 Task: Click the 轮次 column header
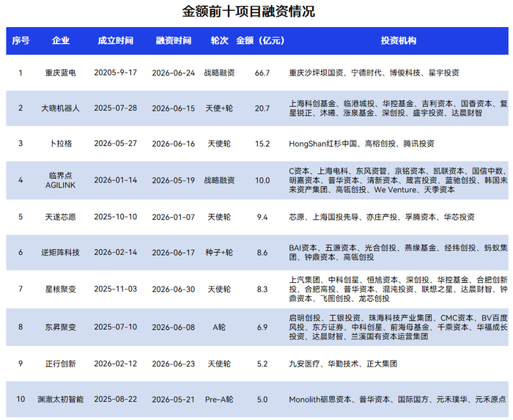219,40
